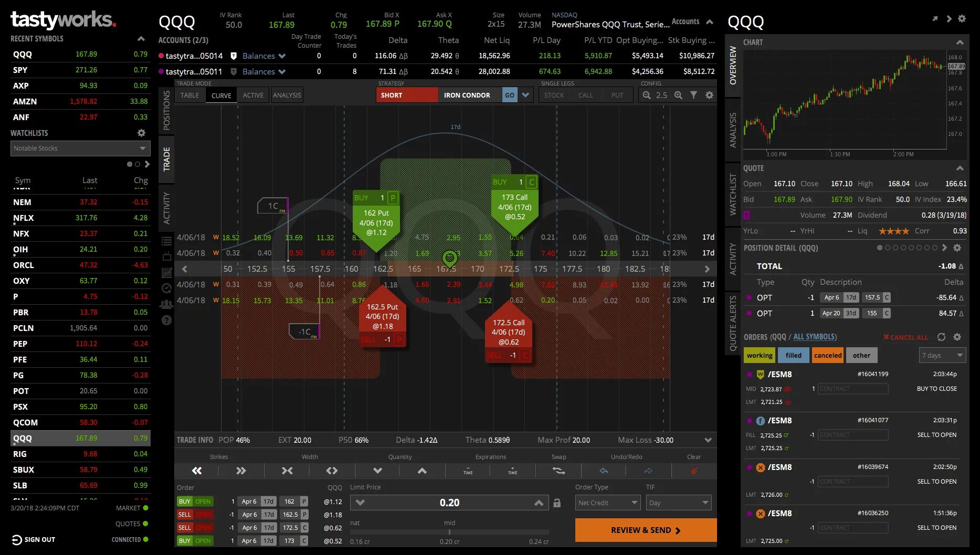Screen dimensions: 980x555
Task: Refresh the orders list
Action: (x=941, y=337)
